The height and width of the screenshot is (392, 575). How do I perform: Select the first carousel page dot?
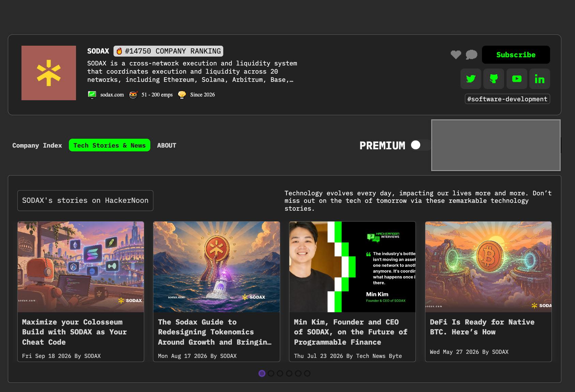[x=262, y=373]
